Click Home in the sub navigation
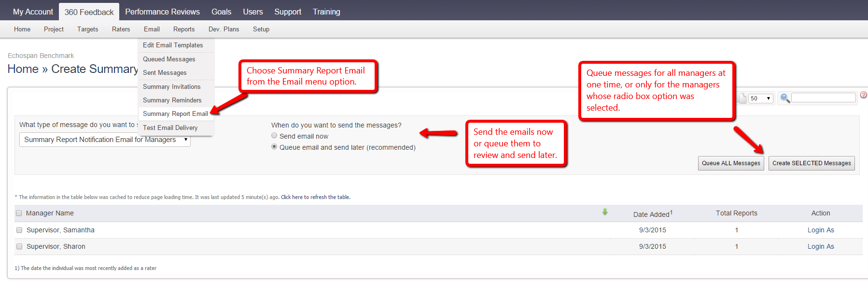Viewport: 868px width, 285px height. coord(22,29)
